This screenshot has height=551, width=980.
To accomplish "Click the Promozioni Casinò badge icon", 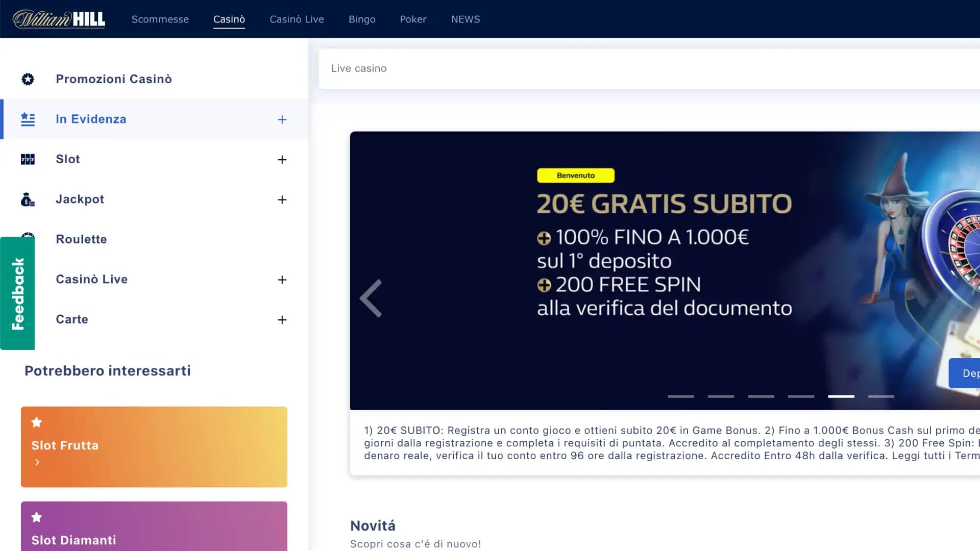I will (28, 79).
